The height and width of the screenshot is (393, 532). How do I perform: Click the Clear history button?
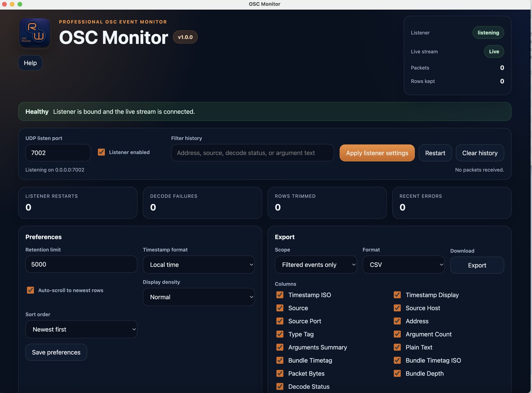click(x=480, y=153)
